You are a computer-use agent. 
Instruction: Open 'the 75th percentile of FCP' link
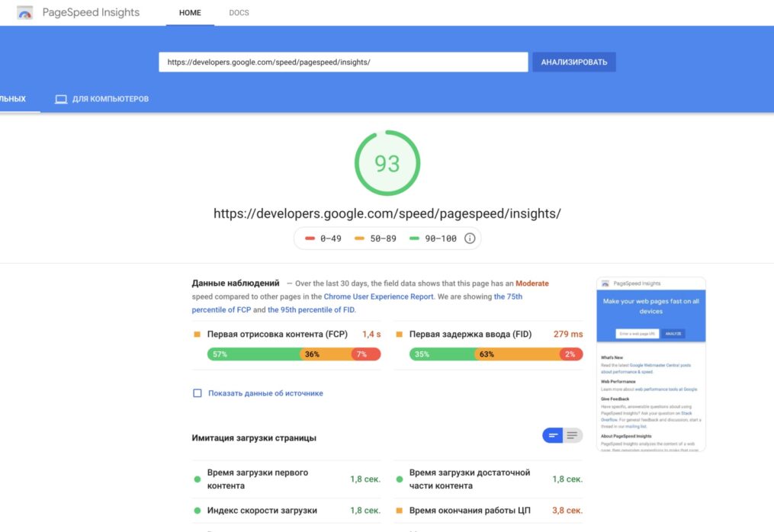point(357,303)
